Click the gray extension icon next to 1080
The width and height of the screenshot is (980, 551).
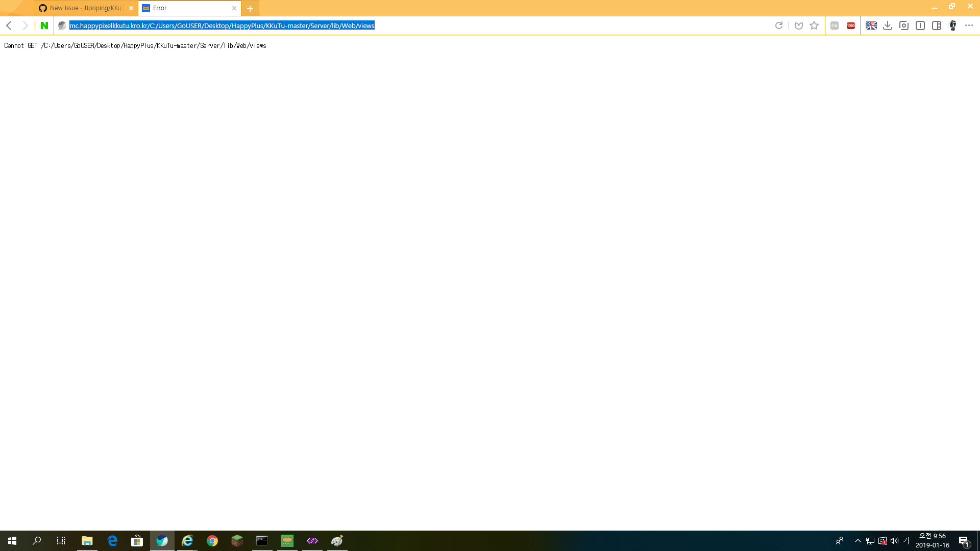coord(835,26)
